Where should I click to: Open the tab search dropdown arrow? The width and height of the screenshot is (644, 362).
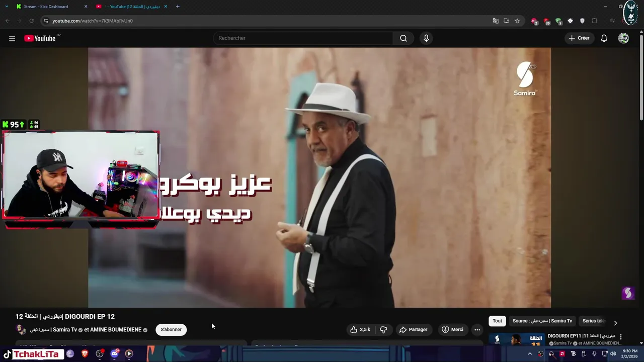tap(7, 7)
